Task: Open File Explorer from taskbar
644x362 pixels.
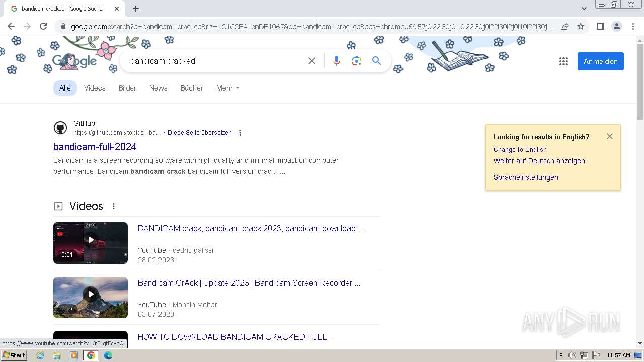Action: coord(57,355)
